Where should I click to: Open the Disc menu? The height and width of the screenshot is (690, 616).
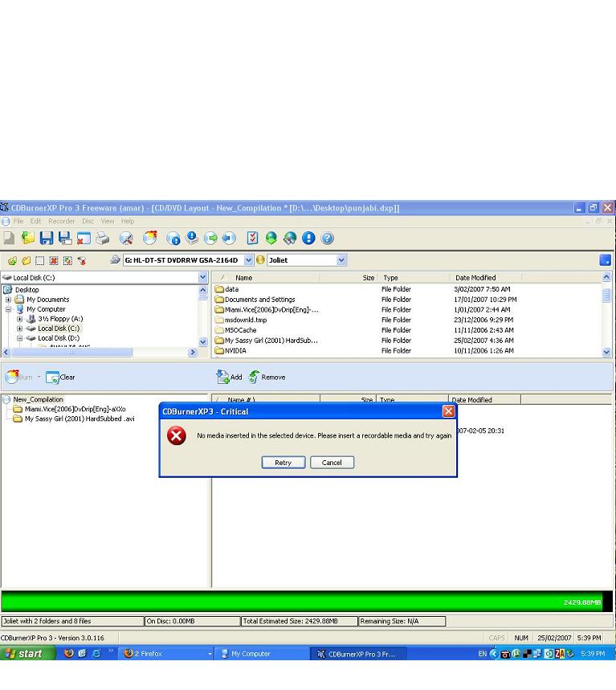click(88, 221)
